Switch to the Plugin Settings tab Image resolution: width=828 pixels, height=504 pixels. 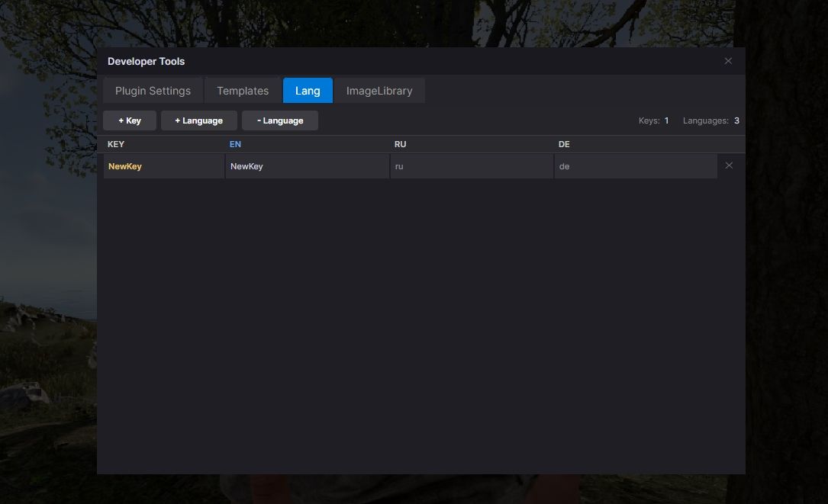153,90
